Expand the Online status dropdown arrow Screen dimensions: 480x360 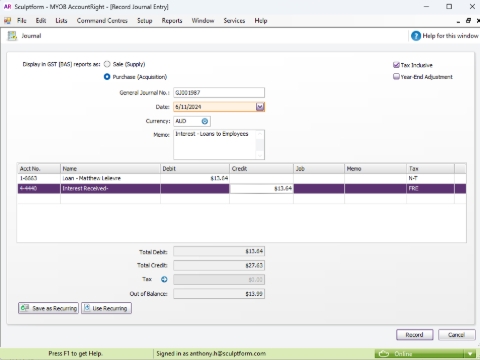[x=470, y=353]
